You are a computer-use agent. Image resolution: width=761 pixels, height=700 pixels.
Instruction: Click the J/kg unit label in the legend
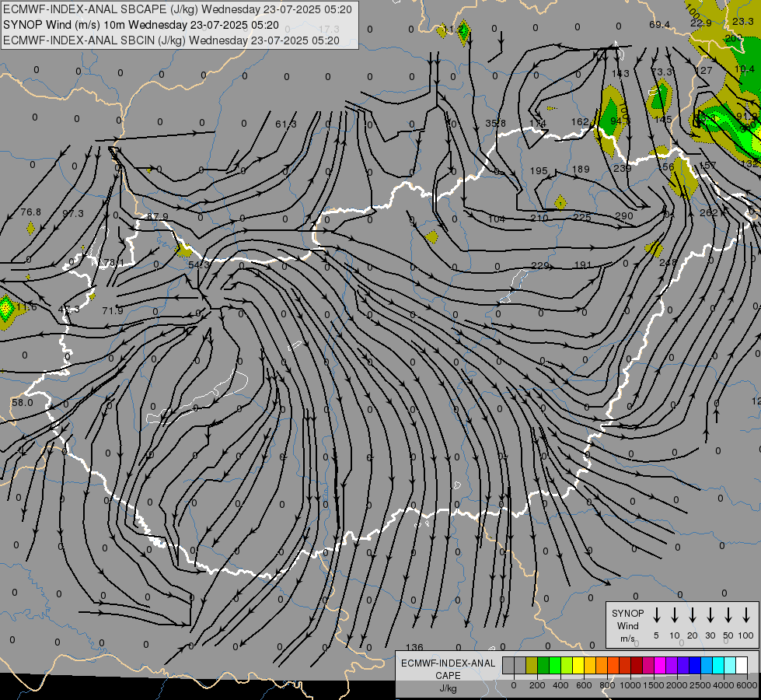[448, 688]
